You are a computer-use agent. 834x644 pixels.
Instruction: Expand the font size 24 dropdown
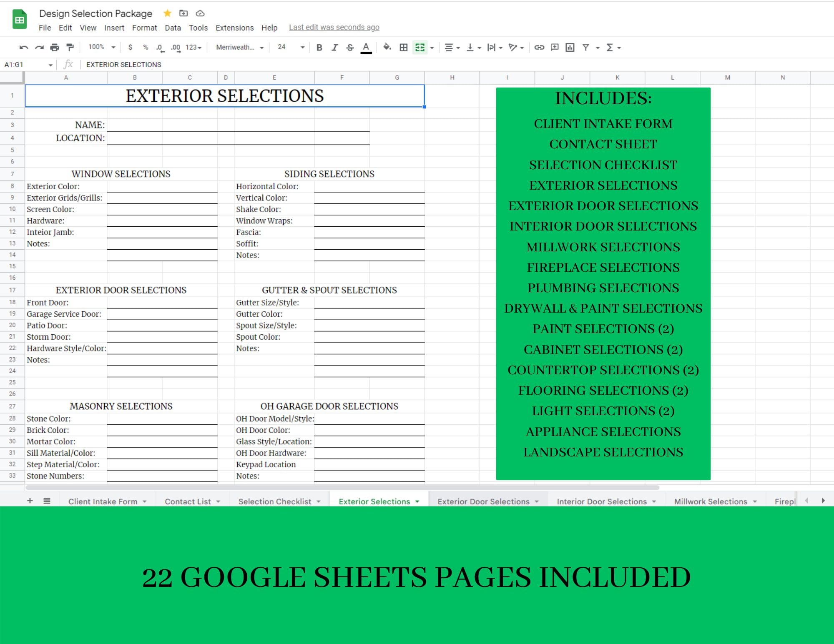(x=291, y=47)
